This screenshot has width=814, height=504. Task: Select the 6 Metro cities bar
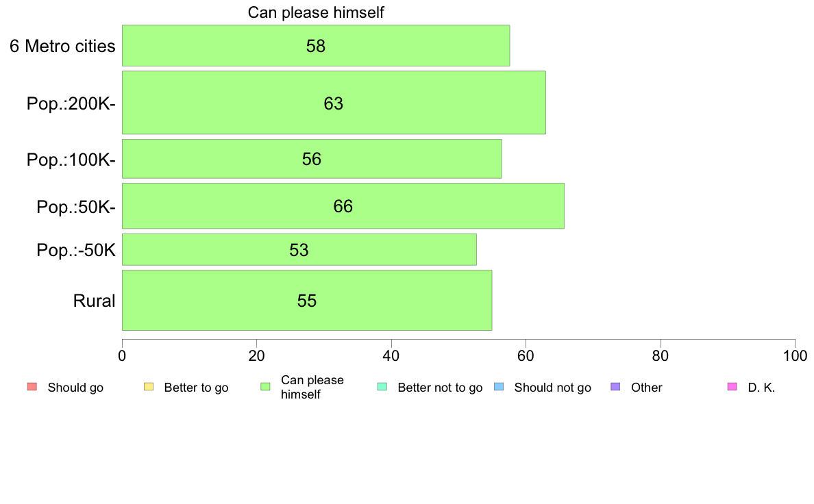316,46
